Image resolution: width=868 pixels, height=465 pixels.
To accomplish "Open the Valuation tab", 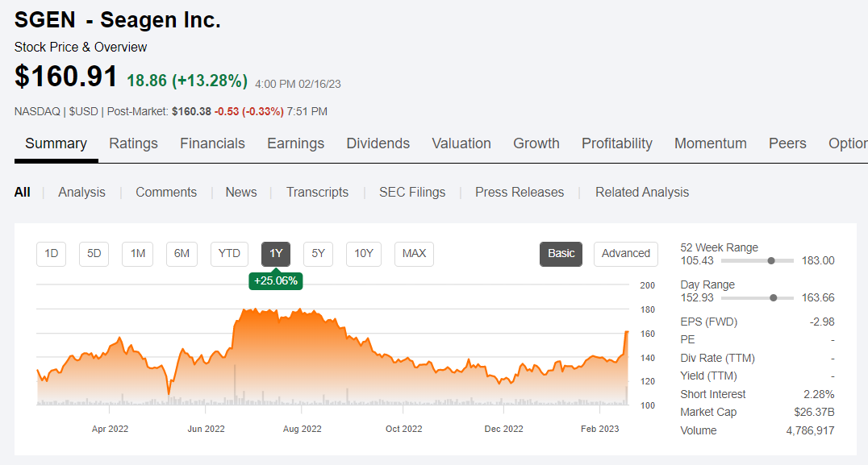I will (x=461, y=143).
